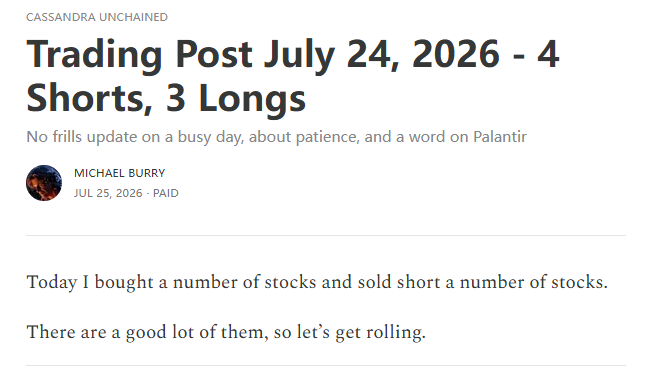Click the Trading Post article headline
649x368 pixels.
point(293,75)
